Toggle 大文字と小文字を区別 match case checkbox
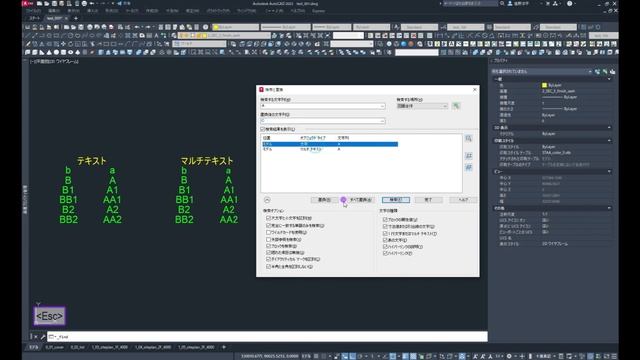The height and width of the screenshot is (360, 640). point(269,218)
